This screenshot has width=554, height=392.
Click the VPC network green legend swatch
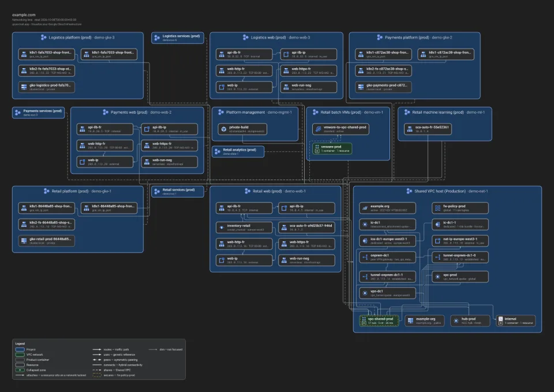20,354
